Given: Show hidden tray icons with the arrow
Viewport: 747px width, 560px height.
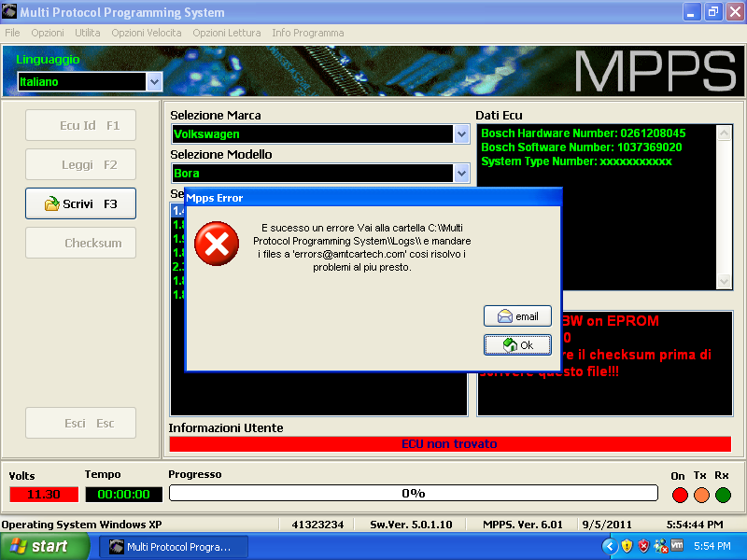Looking at the screenshot, I should 610,546.
